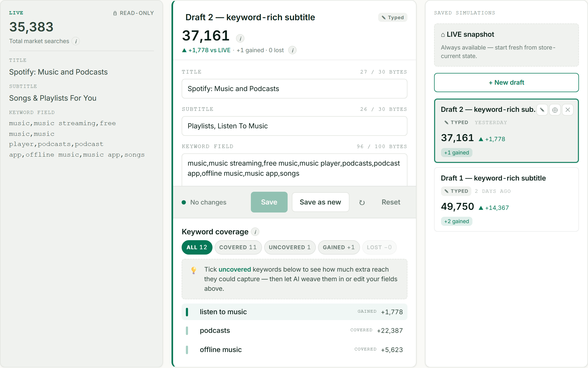Click info icon next to 37,161 score

click(240, 39)
